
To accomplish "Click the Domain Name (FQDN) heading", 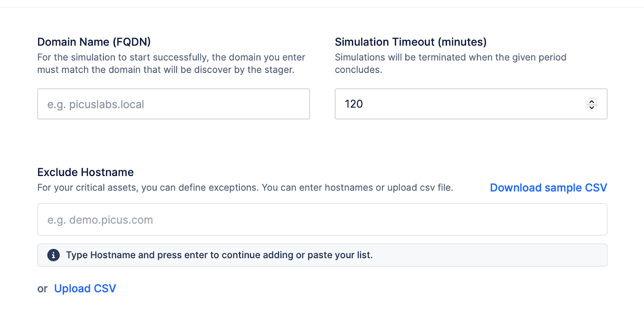I will point(94,42).
